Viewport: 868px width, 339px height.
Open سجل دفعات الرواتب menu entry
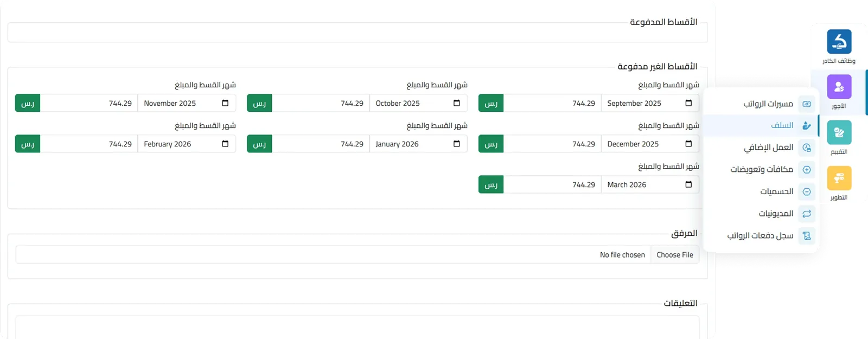(x=761, y=235)
